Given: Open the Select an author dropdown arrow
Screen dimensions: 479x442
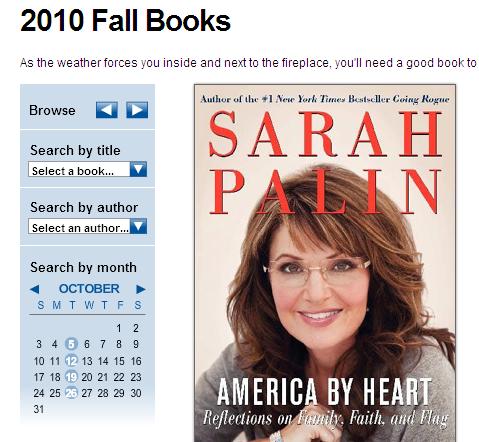Looking at the screenshot, I should [x=138, y=226].
